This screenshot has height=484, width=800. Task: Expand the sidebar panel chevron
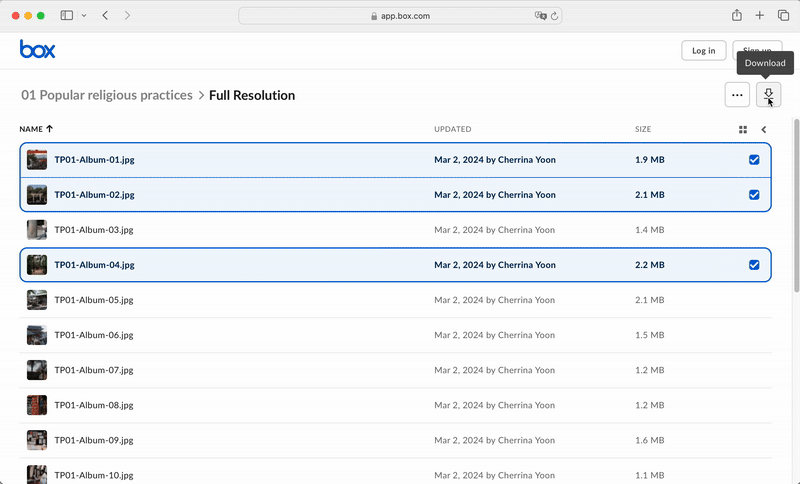764,129
